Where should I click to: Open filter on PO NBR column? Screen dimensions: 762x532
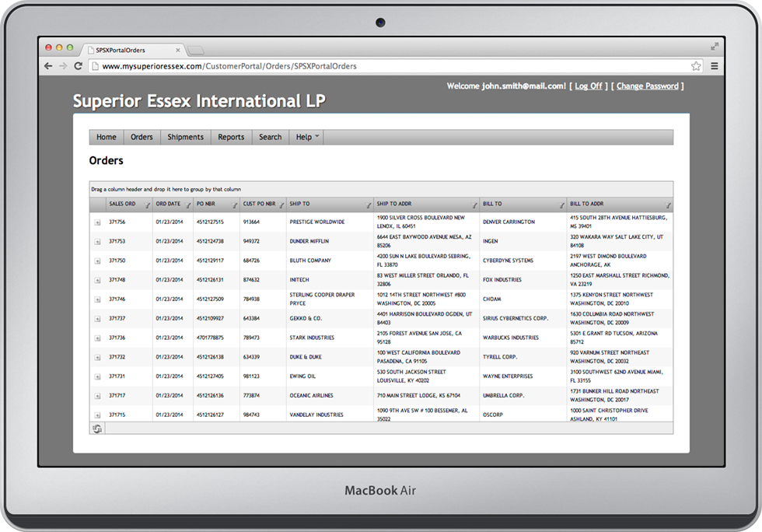coord(235,205)
